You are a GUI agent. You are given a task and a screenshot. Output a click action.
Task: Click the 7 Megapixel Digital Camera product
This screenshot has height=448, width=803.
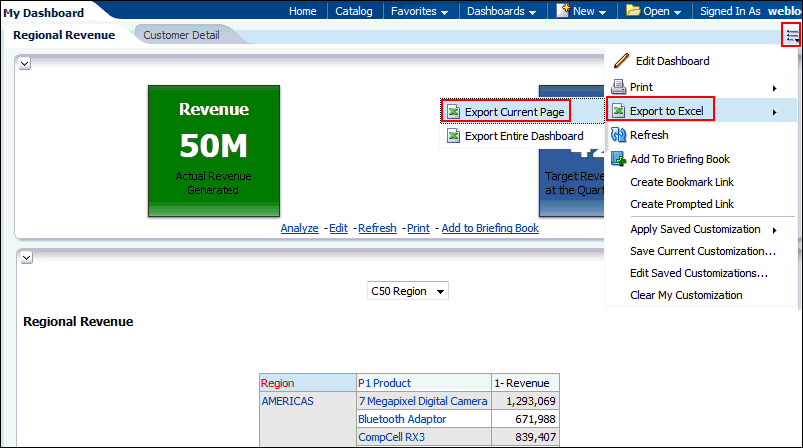(x=422, y=401)
